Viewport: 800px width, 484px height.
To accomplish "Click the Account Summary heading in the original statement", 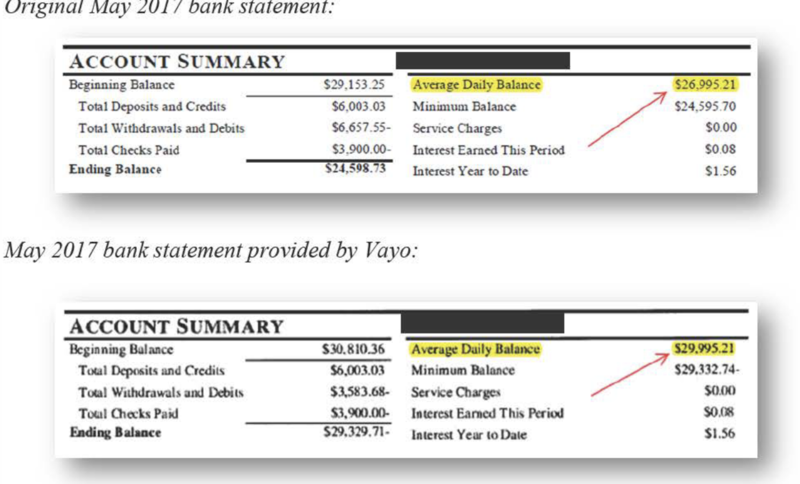I will coord(176,62).
